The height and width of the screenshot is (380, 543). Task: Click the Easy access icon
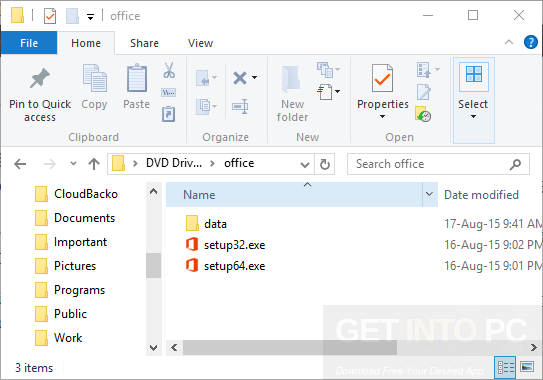tap(324, 92)
